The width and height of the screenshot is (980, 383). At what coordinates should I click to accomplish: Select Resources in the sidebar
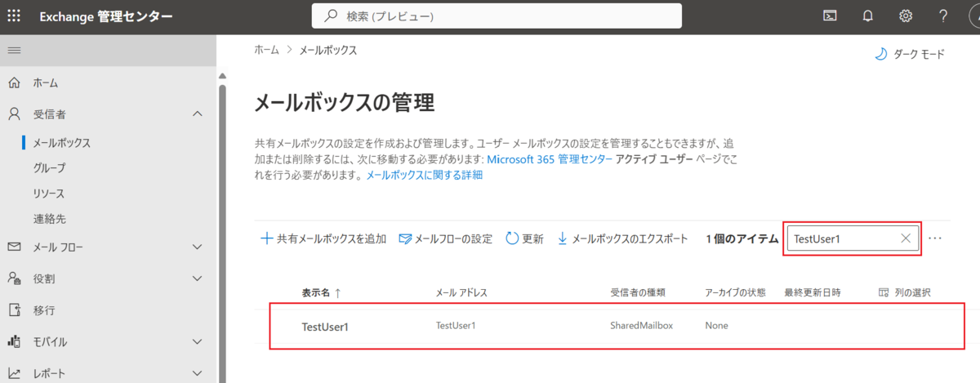(48, 194)
